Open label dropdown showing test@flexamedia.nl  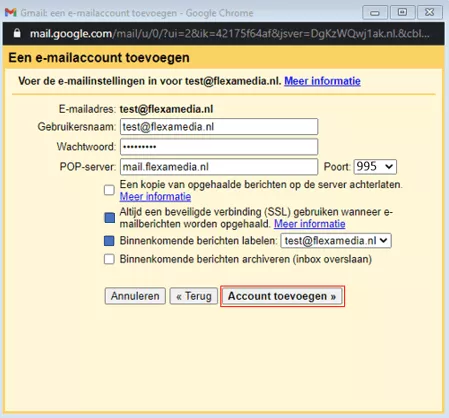[336, 241]
